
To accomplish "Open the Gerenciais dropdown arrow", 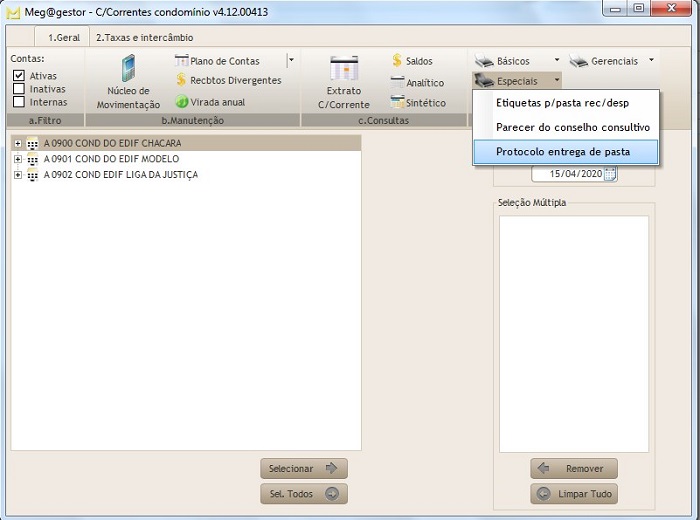I will pos(651,60).
